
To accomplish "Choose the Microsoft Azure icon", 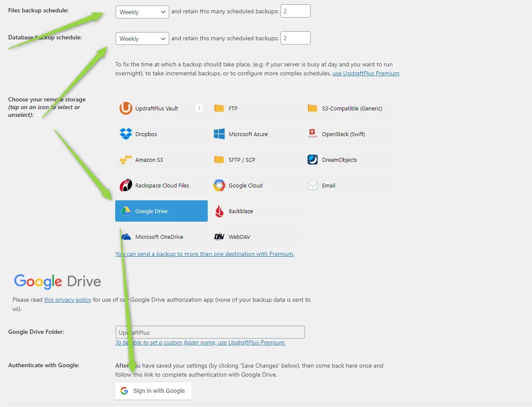I will coord(219,134).
